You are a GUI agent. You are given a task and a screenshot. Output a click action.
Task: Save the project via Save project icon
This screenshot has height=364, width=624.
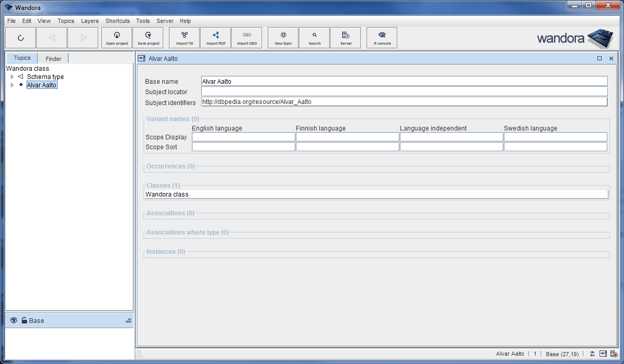coord(148,37)
